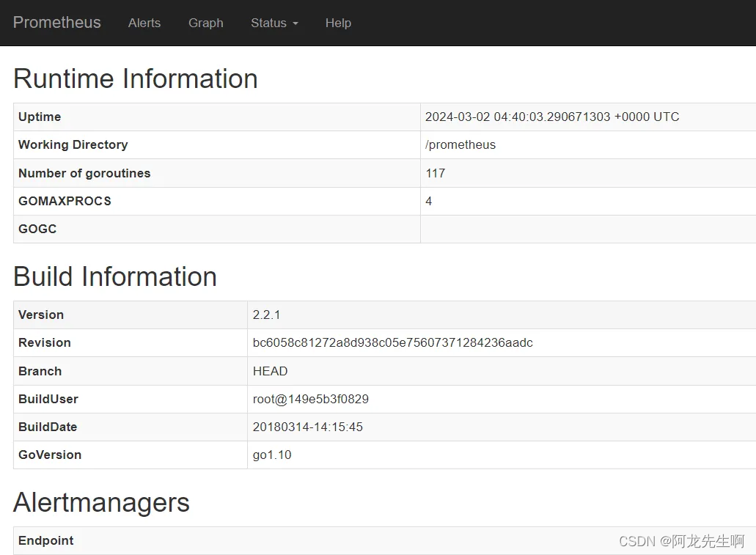This screenshot has height=555, width=756.
Task: Click the Prometheus brand logo
Action: (x=56, y=23)
